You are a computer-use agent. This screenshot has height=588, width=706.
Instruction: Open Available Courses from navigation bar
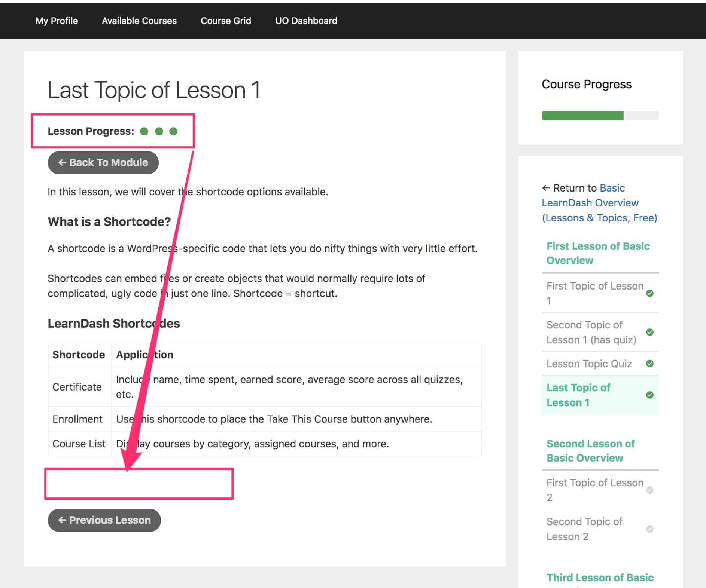(139, 21)
